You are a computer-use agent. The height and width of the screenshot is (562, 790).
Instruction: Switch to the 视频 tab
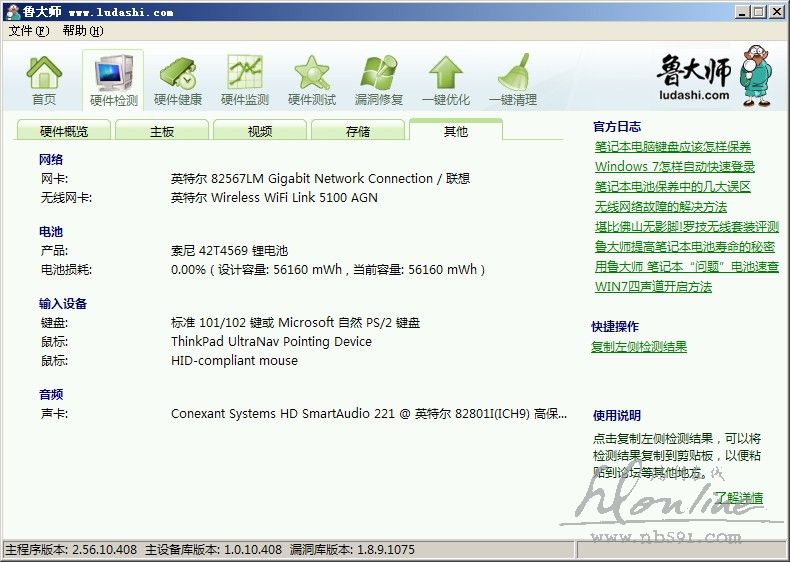tap(260, 131)
